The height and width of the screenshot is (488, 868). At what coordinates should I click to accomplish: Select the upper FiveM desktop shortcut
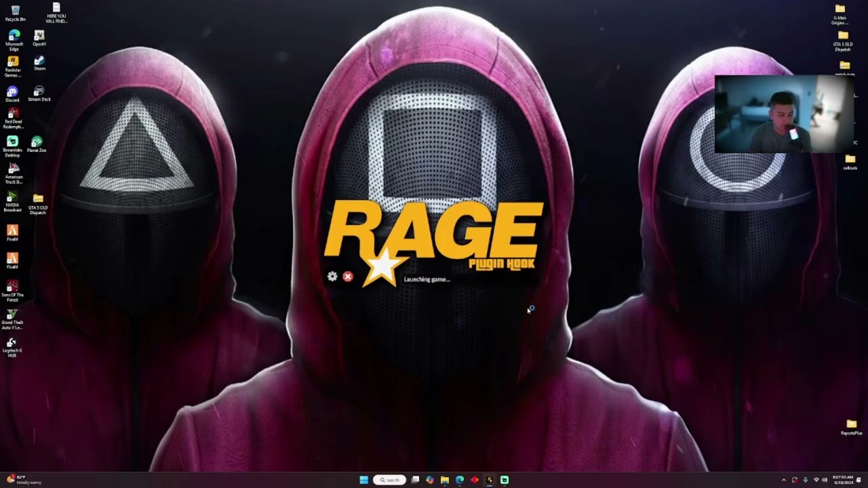coord(12,234)
